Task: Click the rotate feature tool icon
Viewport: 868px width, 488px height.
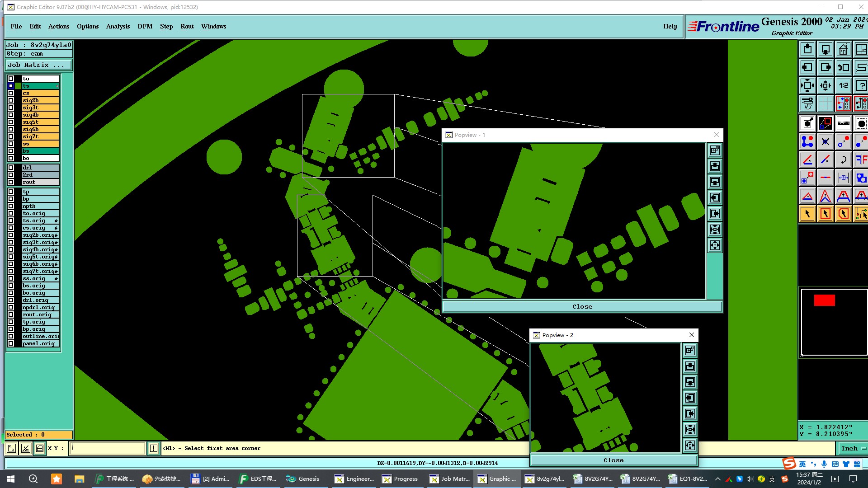Action: coord(843,160)
